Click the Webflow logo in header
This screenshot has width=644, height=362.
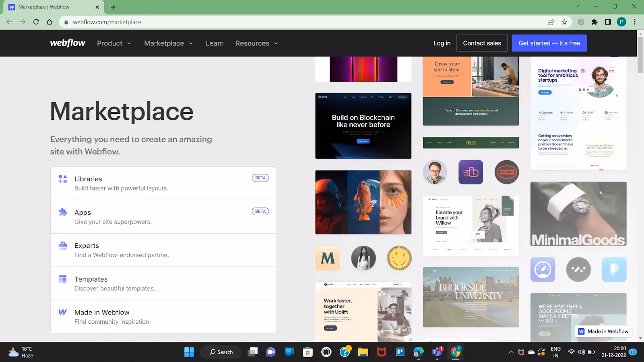68,43
